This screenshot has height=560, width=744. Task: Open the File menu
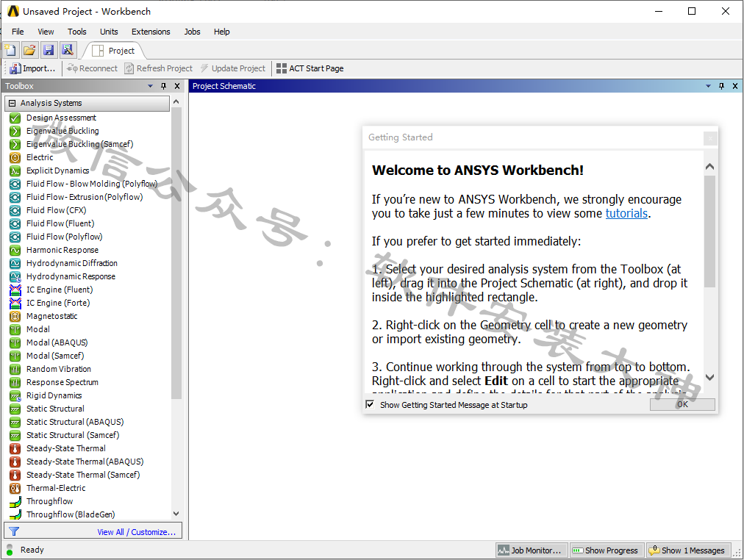(18, 32)
